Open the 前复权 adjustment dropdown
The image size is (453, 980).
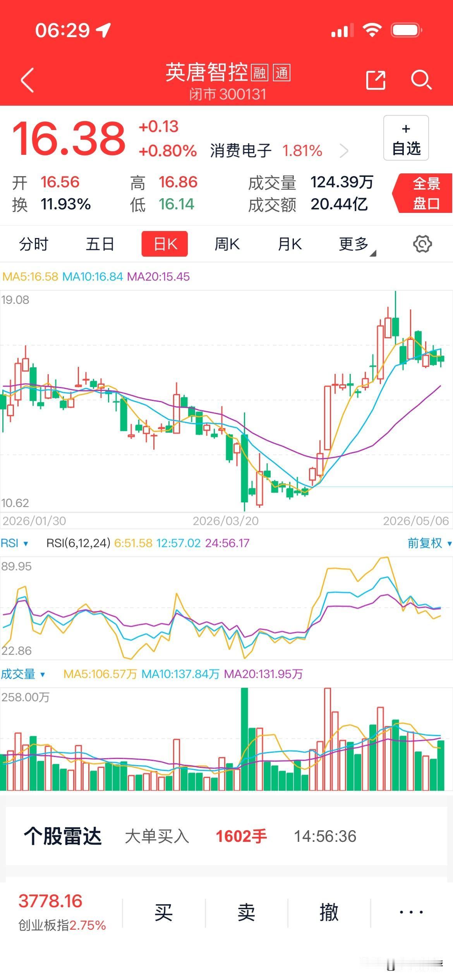coord(429,543)
